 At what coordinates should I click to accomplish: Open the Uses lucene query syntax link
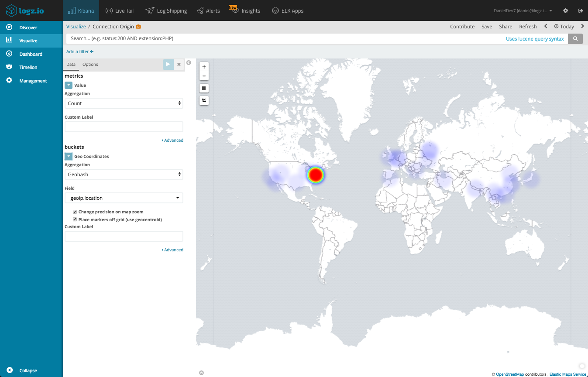[535, 39]
